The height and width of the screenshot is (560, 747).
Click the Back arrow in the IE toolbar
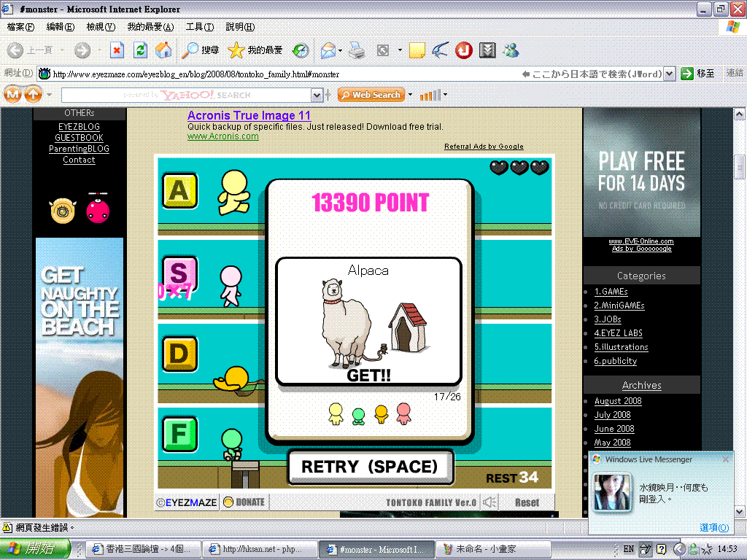point(15,50)
